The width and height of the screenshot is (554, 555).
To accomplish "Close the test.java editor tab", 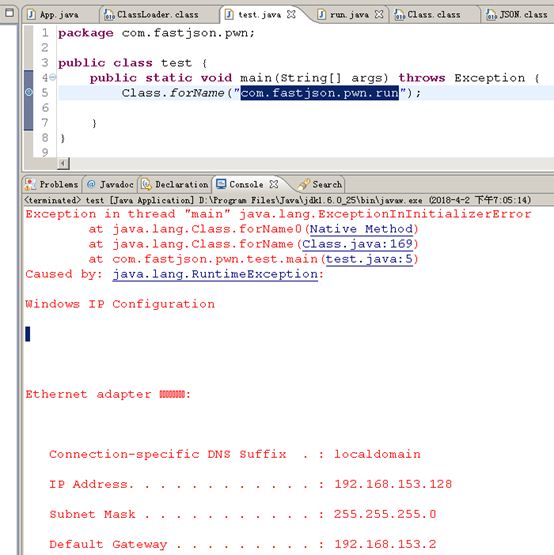I will [291, 14].
